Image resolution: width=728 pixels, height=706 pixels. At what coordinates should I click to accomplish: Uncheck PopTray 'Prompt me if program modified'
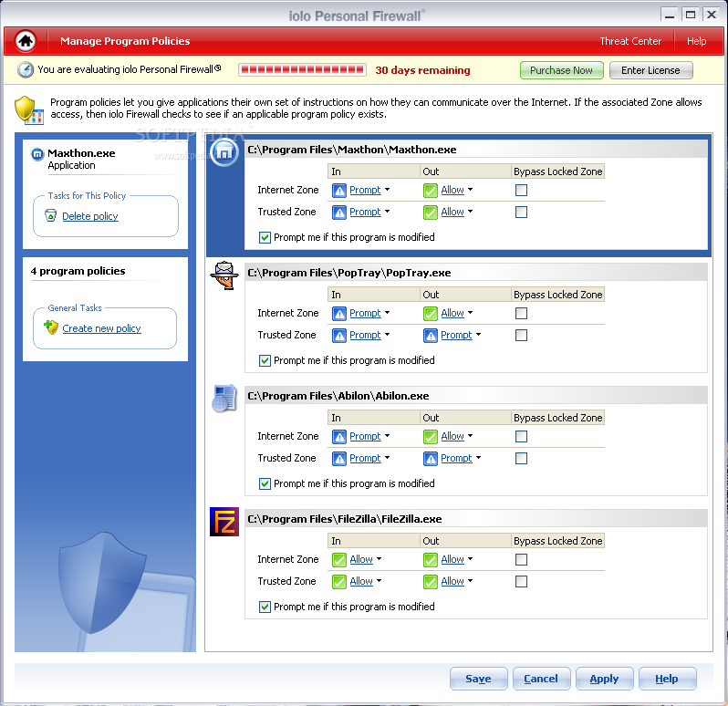(265, 360)
